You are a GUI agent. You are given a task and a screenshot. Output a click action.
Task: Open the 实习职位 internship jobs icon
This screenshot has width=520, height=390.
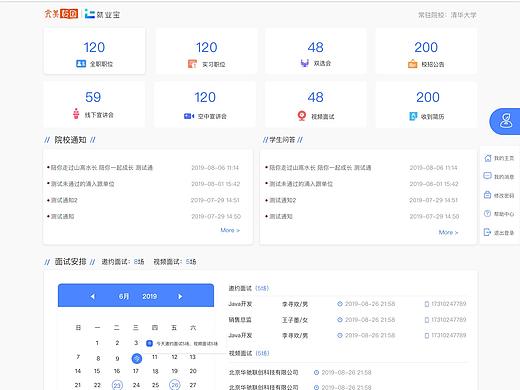pos(192,64)
